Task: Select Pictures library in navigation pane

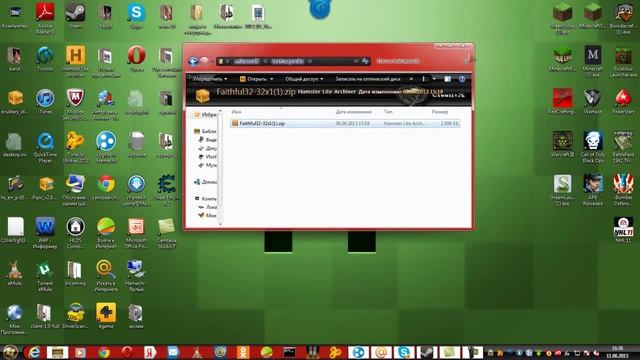Action: click(208, 157)
